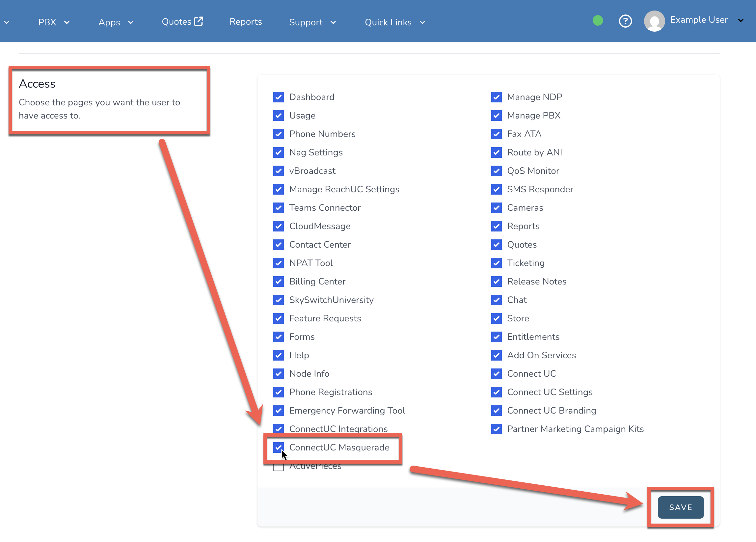Disable the Contact Center checkbox
The image size is (756, 542).
(279, 245)
